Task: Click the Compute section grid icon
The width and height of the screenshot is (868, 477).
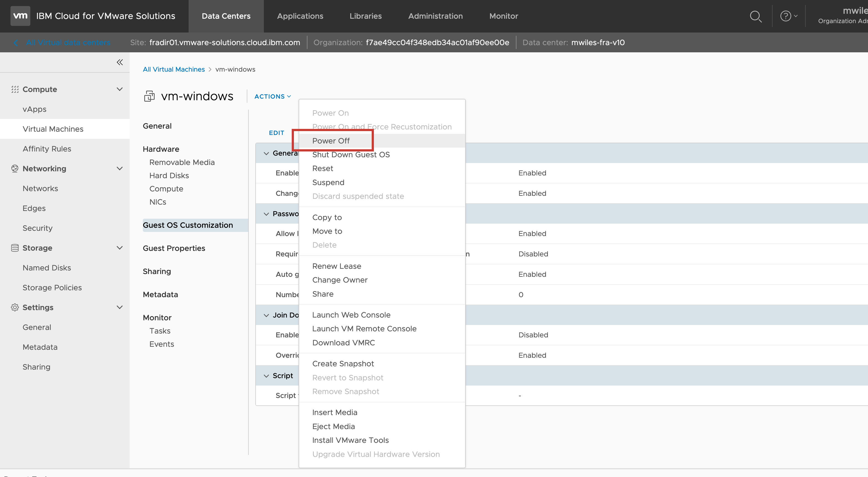Action: click(x=15, y=89)
